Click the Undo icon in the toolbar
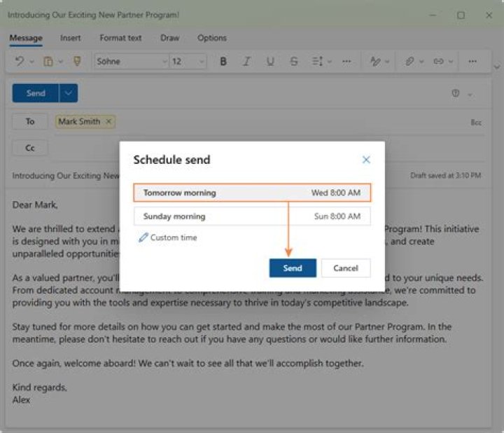 [x=20, y=62]
